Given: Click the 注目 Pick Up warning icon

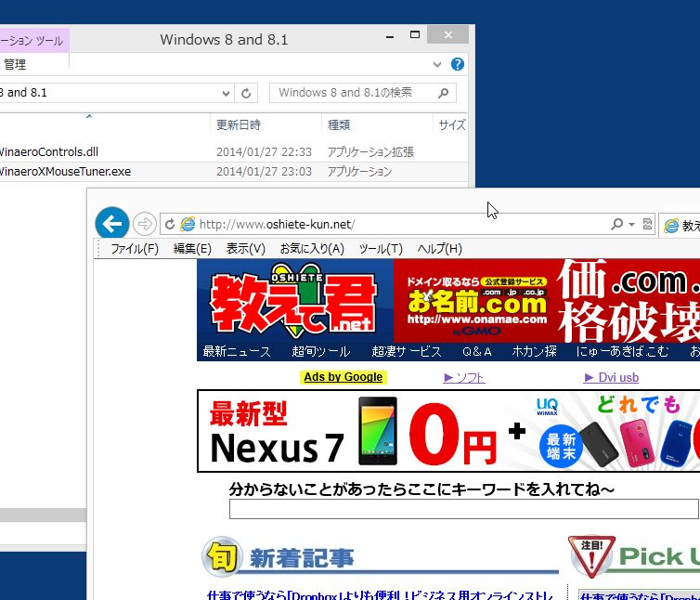Looking at the screenshot, I should tap(591, 556).
